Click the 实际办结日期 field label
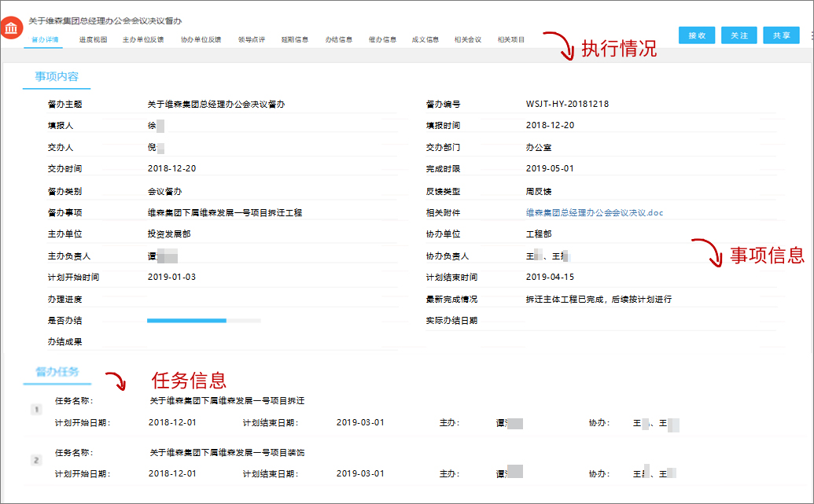 pyautogui.click(x=451, y=321)
